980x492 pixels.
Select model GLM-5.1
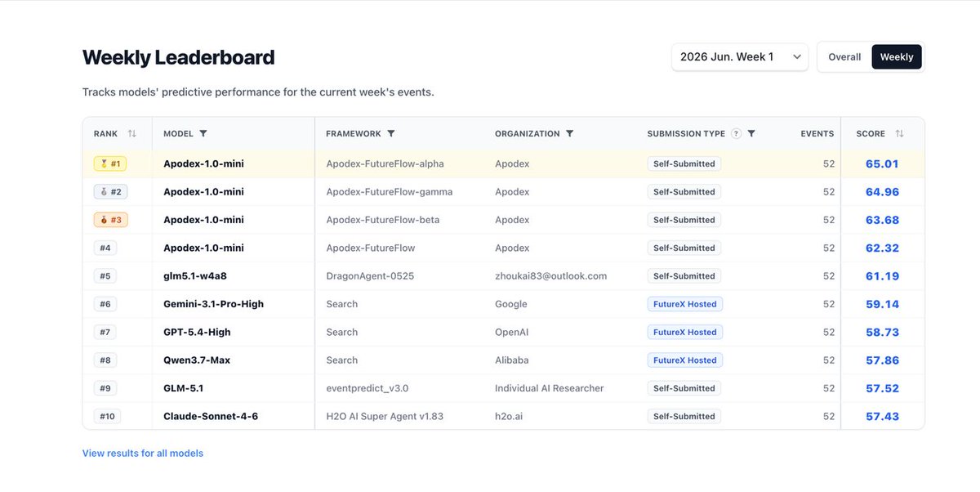pyautogui.click(x=184, y=388)
